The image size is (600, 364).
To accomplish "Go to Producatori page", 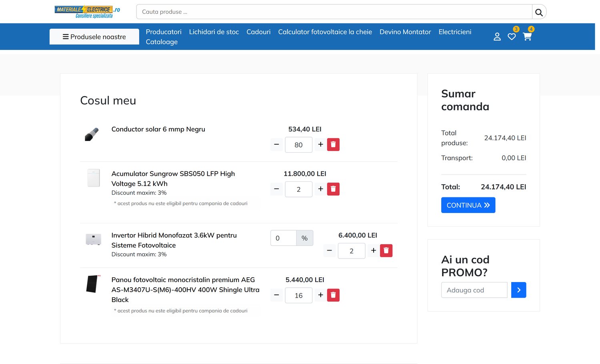I will coord(164,32).
